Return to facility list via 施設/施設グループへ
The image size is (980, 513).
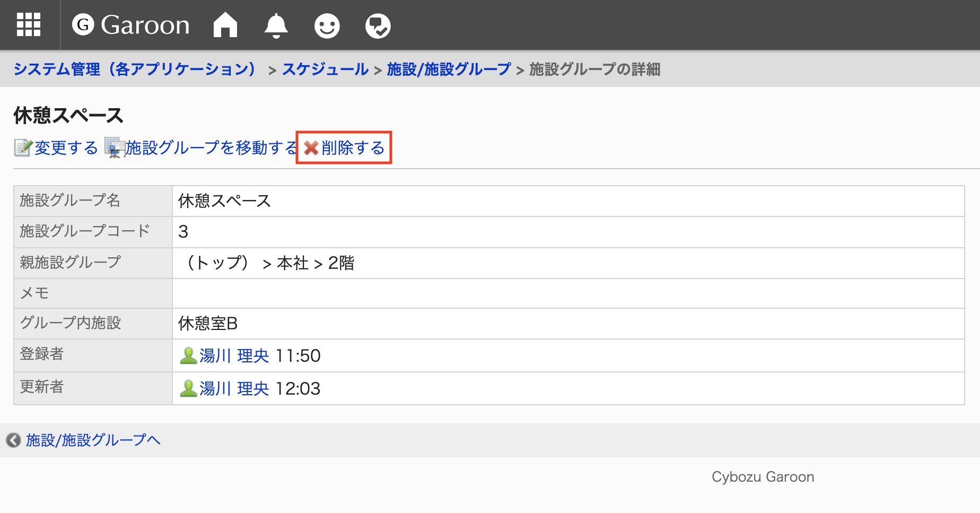pyautogui.click(x=92, y=440)
